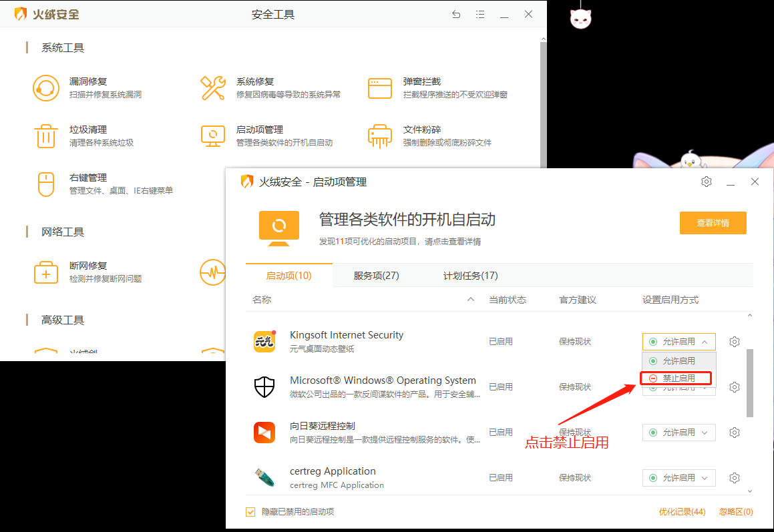Sort the list by the 名称 column arrow

(x=470, y=300)
